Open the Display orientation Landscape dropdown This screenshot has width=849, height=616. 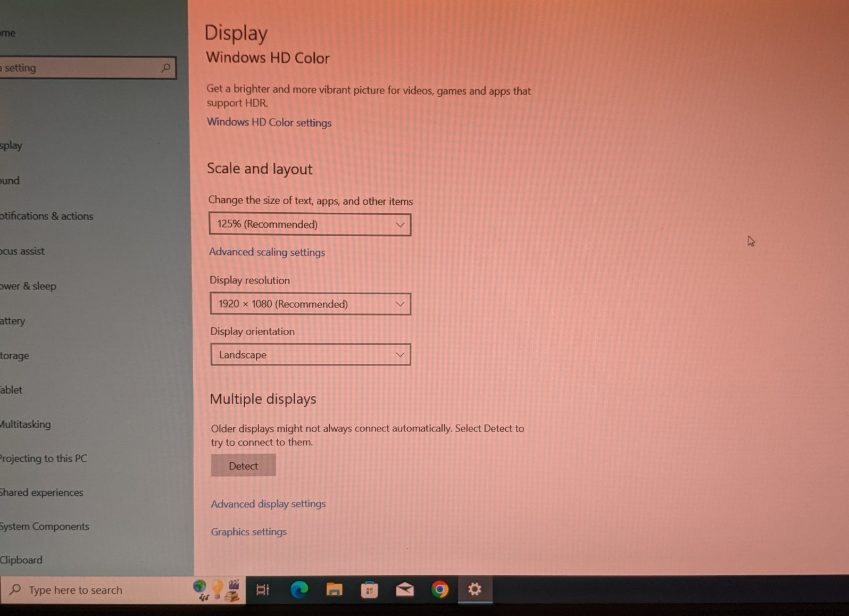311,354
